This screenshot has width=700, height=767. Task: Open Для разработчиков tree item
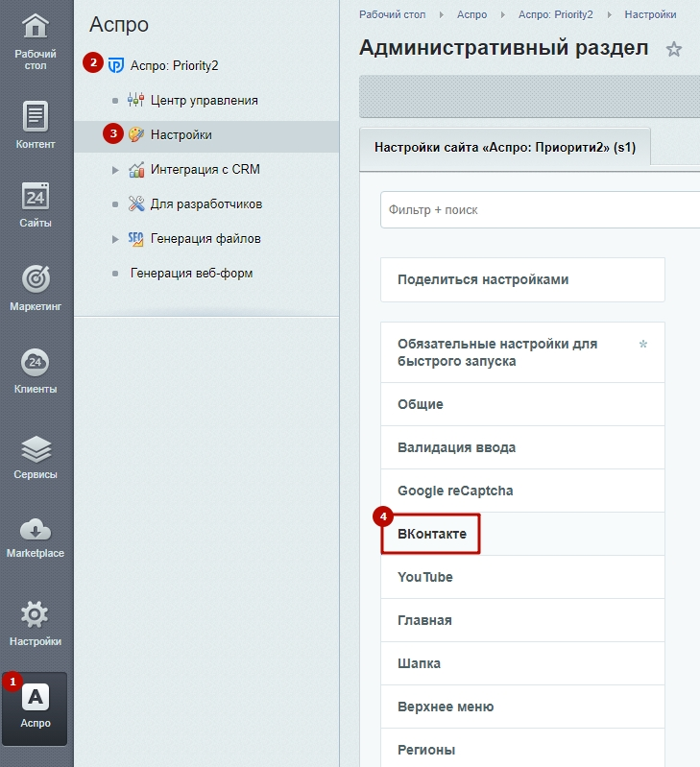(205, 204)
